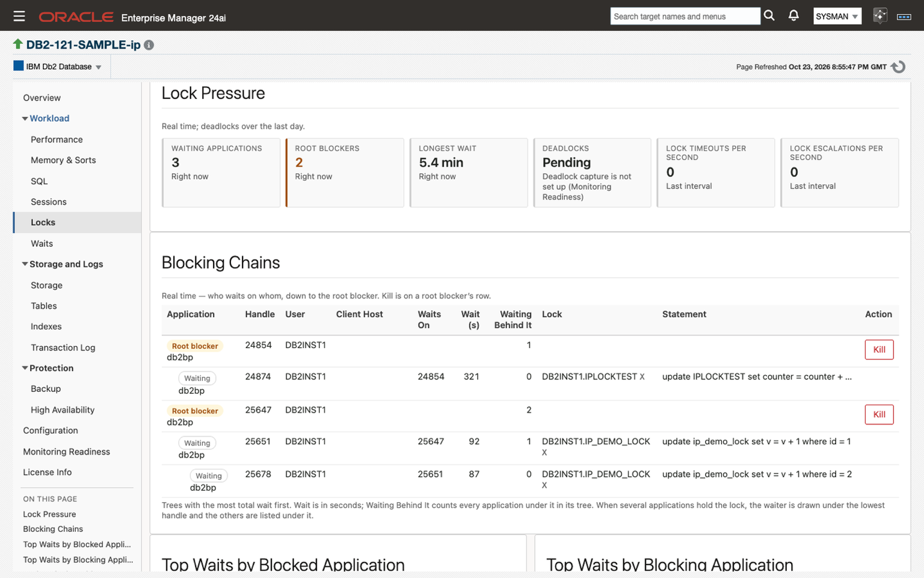924x578 pixels.
Task: Click the Wait (s) column header
Action: 470,320
